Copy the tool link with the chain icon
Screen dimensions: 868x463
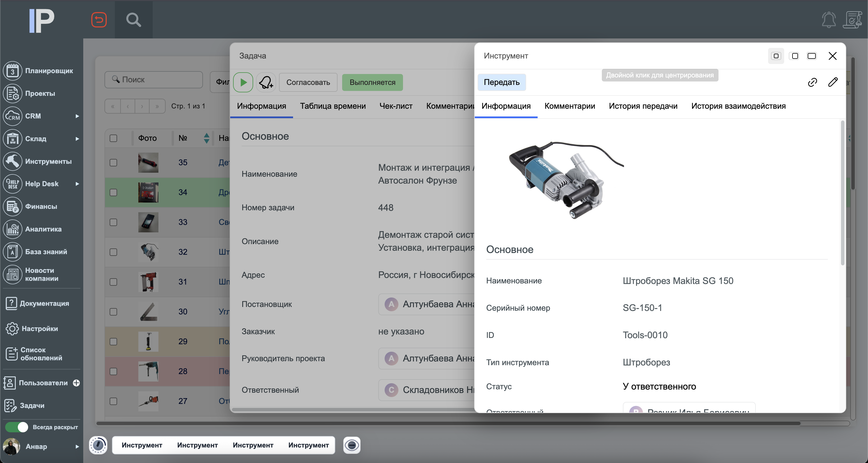(x=813, y=82)
